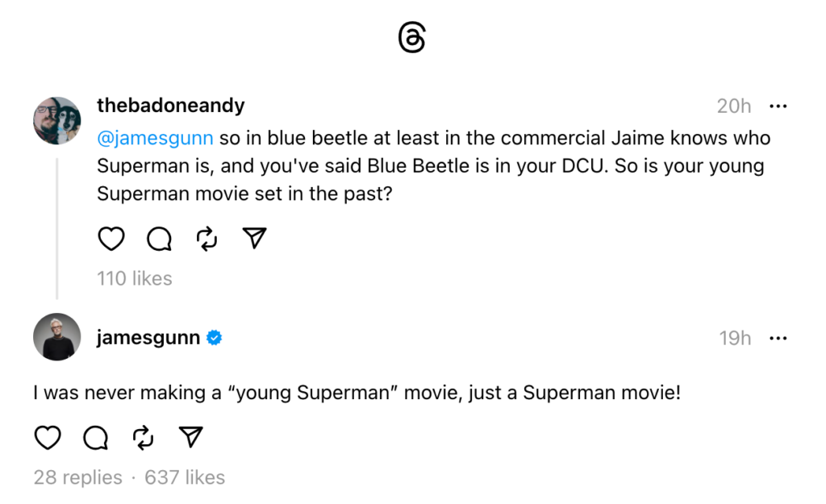Open more options menu on jamesgunn's post
This screenshot has height=504, width=826.
click(x=778, y=338)
